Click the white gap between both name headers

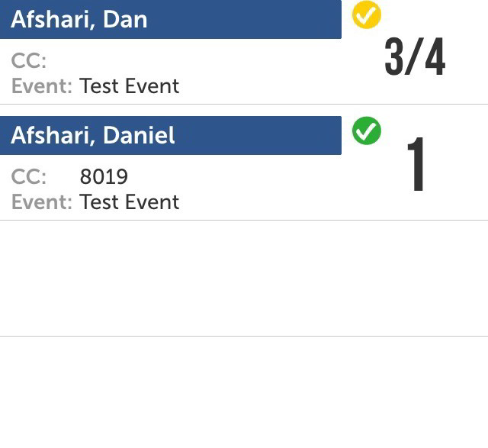click(171, 111)
